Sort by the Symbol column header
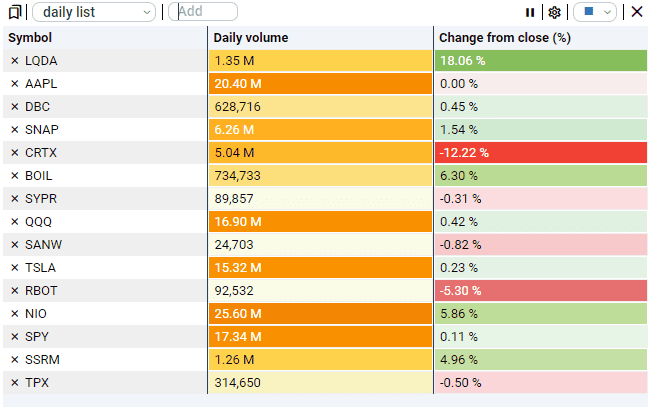The image size is (649, 411). tap(31, 38)
